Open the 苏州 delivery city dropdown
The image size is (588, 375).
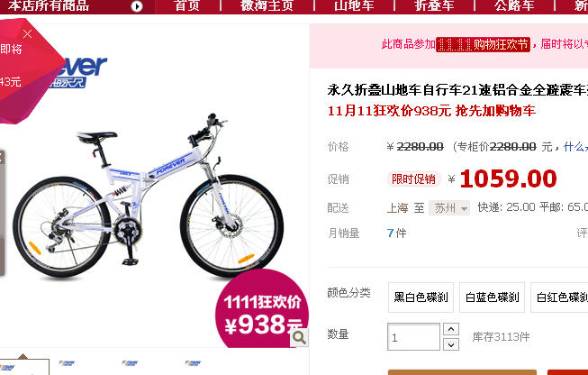[449, 207]
